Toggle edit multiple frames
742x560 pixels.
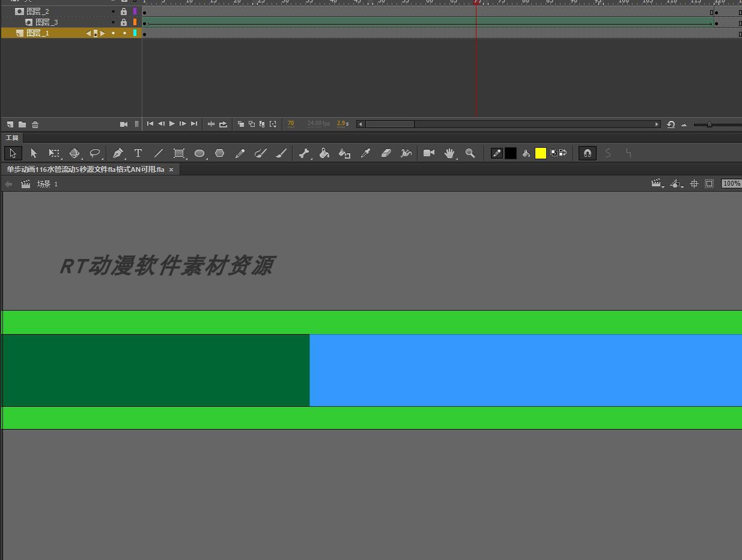tap(262, 124)
